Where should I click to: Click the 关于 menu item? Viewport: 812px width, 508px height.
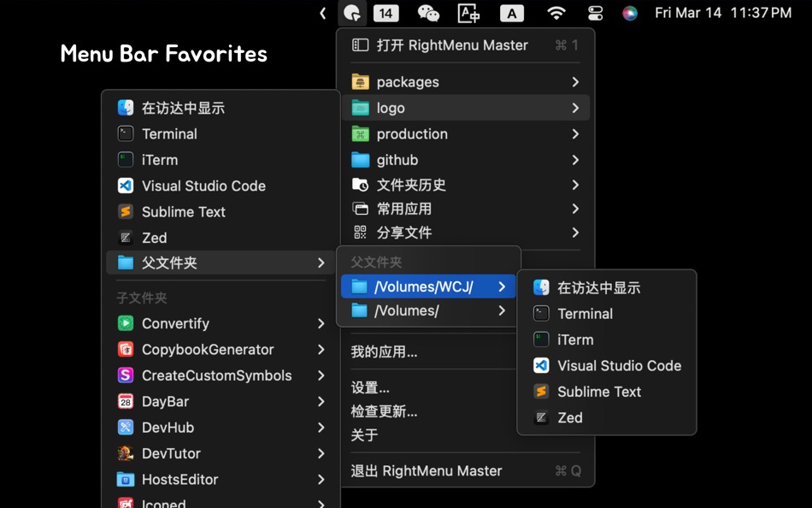point(364,435)
